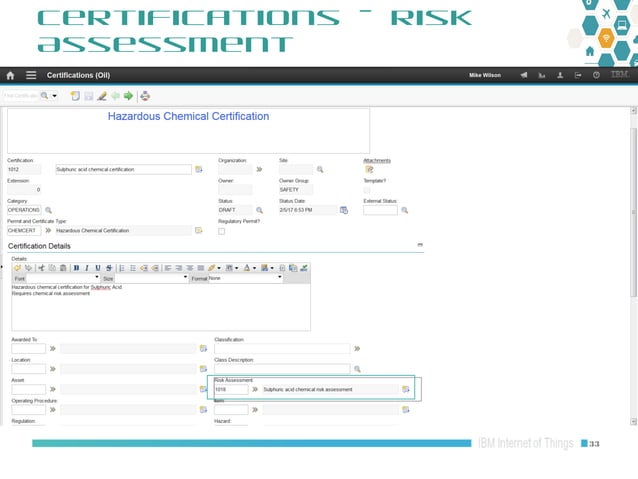Viewport: 638px width, 479px height.
Task: Open long description icon beside risk assessment description
Action: tap(406, 389)
